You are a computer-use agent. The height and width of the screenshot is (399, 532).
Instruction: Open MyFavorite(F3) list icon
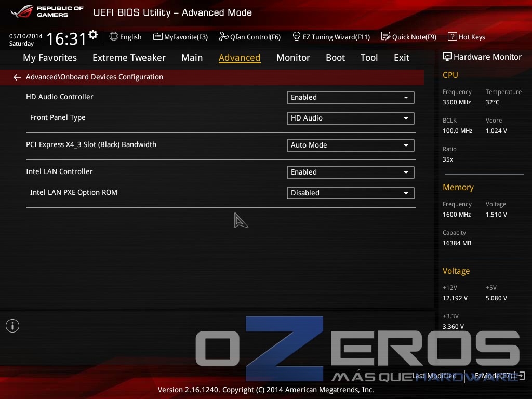158,37
